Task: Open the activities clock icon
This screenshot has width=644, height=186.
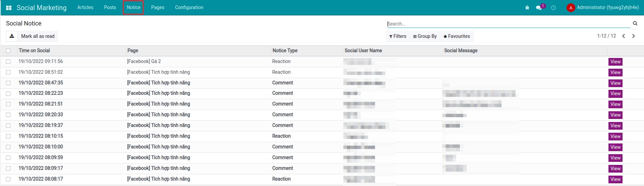Action: [x=553, y=8]
